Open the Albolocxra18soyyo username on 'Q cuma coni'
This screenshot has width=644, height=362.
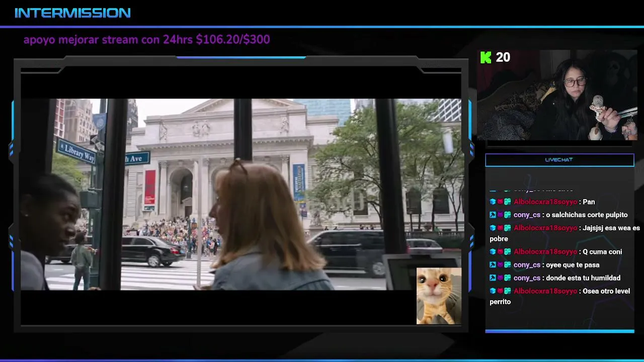click(545, 251)
